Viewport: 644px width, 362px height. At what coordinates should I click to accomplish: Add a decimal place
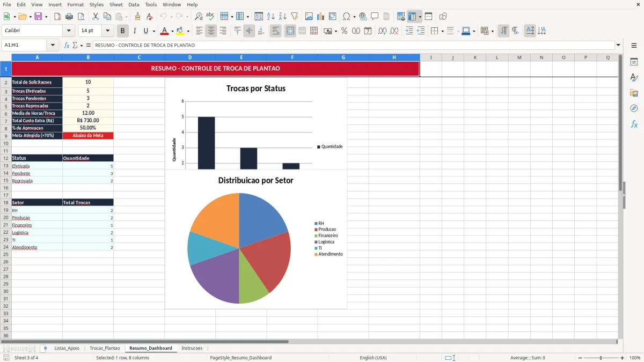tap(383, 31)
